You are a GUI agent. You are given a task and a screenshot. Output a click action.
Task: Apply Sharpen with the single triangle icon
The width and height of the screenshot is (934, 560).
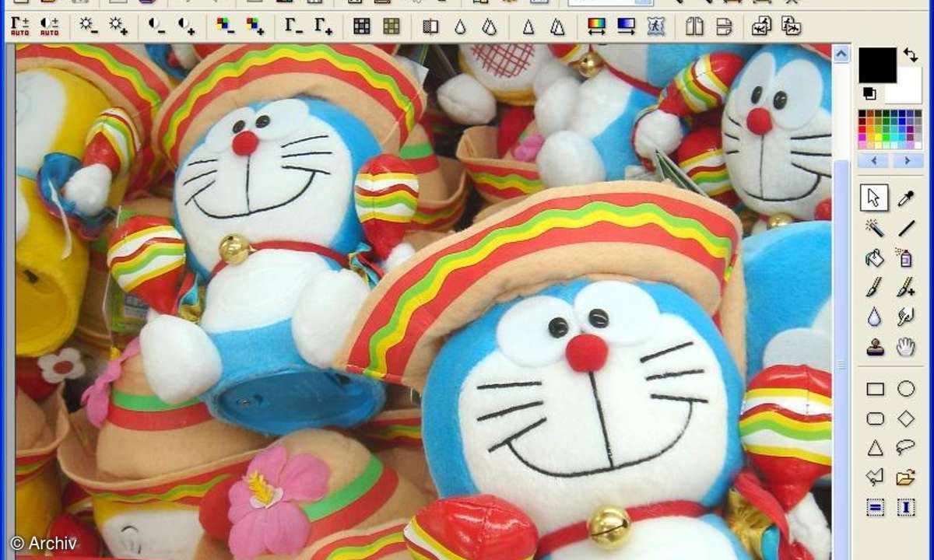tap(528, 26)
